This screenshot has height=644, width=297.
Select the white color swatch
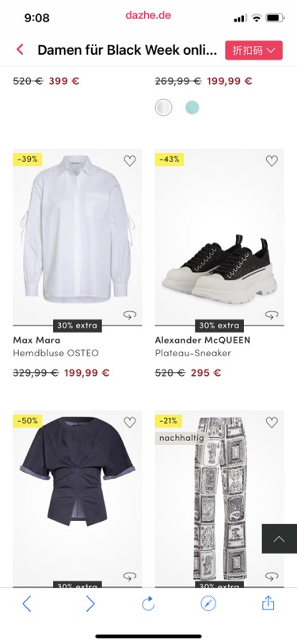163,108
